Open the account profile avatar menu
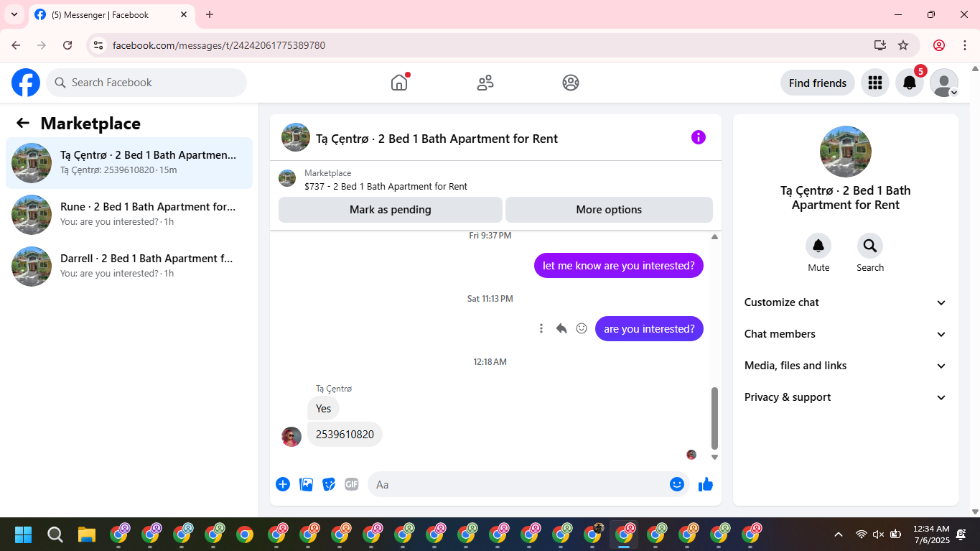The image size is (980, 551). [944, 83]
